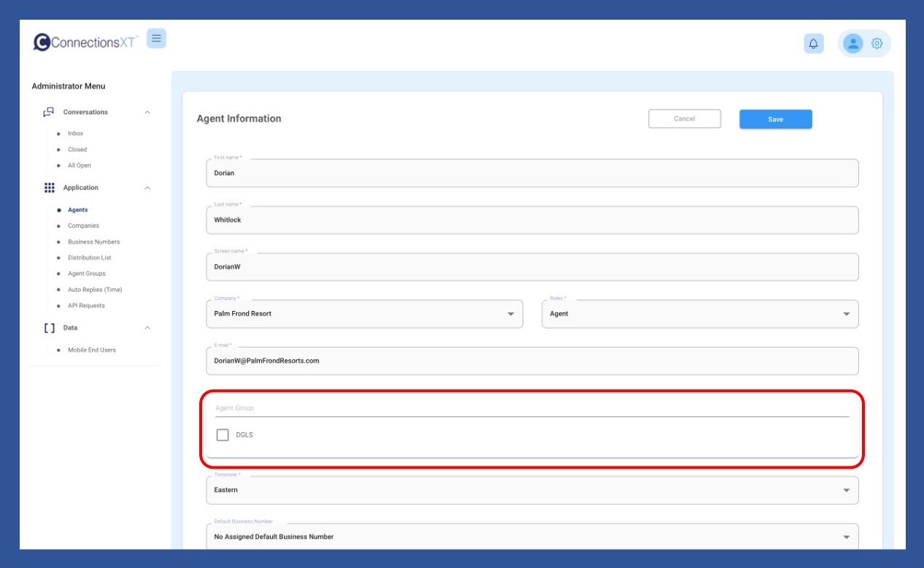Click the Save button
The width and height of the screenshot is (924, 568).
[x=775, y=119]
